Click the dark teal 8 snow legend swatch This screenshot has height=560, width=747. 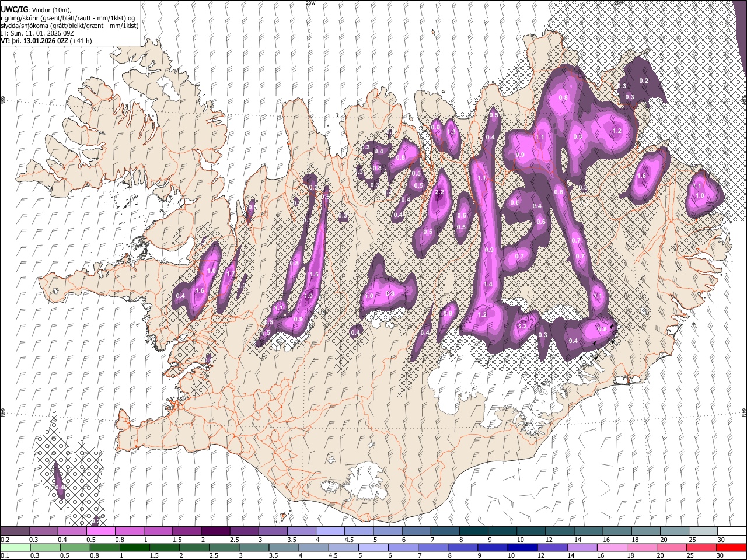(x=473, y=531)
